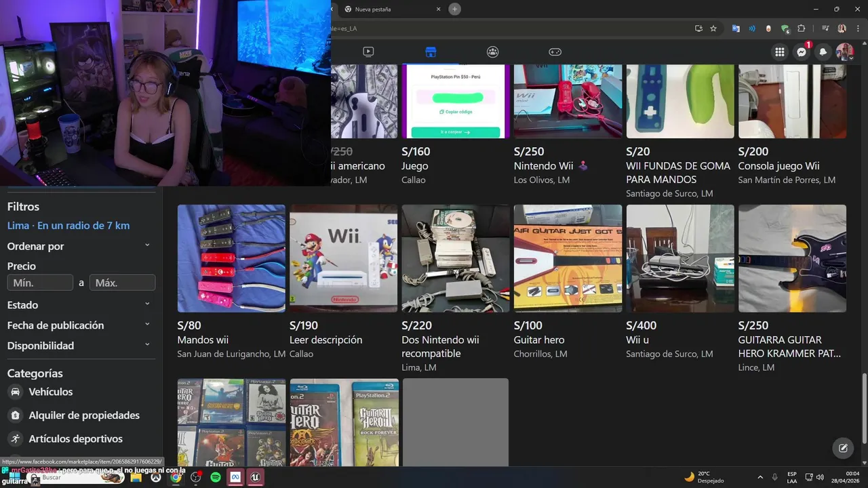Click the blue sound-wave extension icon
Screen dimensions: 868x488
752,28
